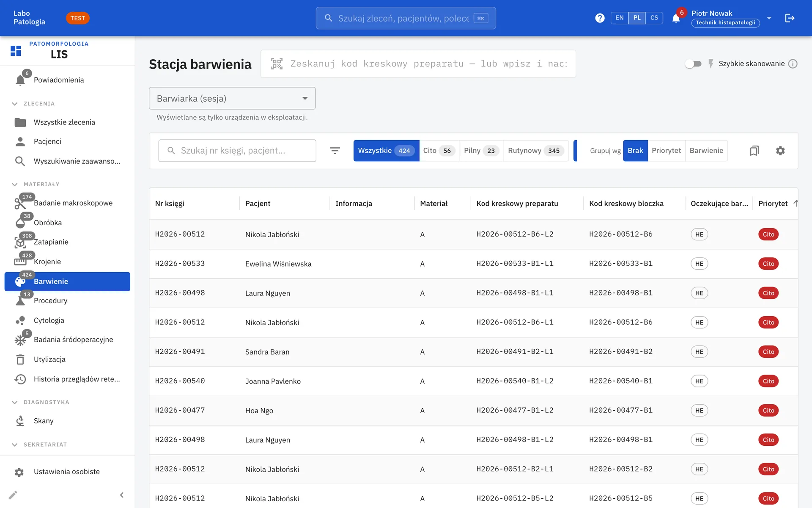The height and width of the screenshot is (508, 812).
Task: Open Utylizacja trash item
Action: [67, 359]
